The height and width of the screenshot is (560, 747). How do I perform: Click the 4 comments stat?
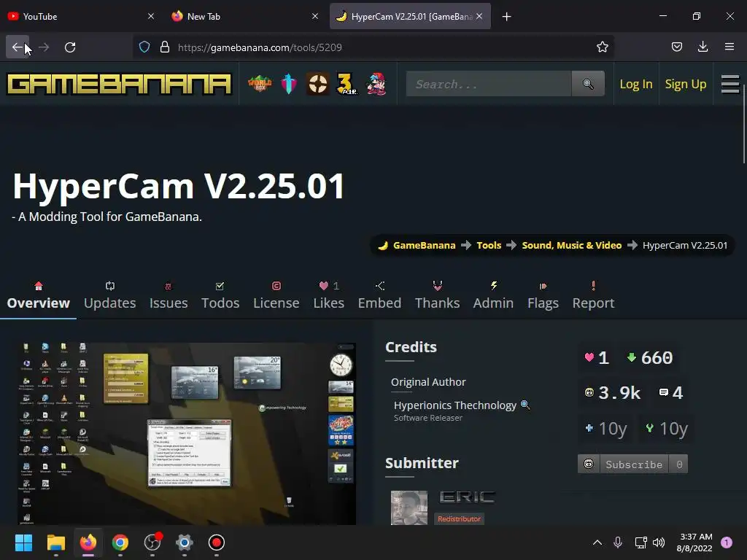click(671, 393)
